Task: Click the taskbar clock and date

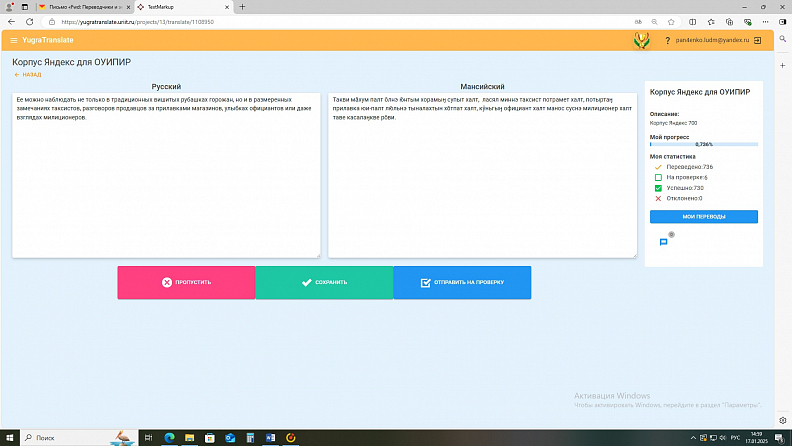Action: 756,438
